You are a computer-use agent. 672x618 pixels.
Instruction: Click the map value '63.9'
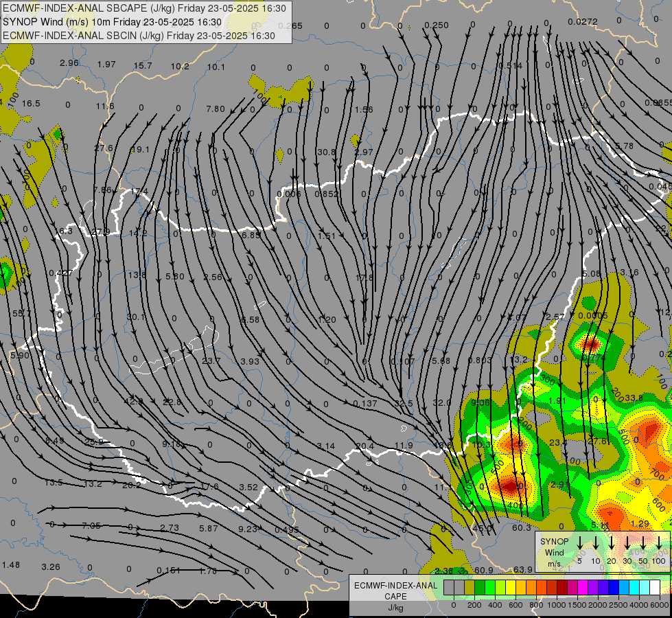pyautogui.click(x=523, y=569)
